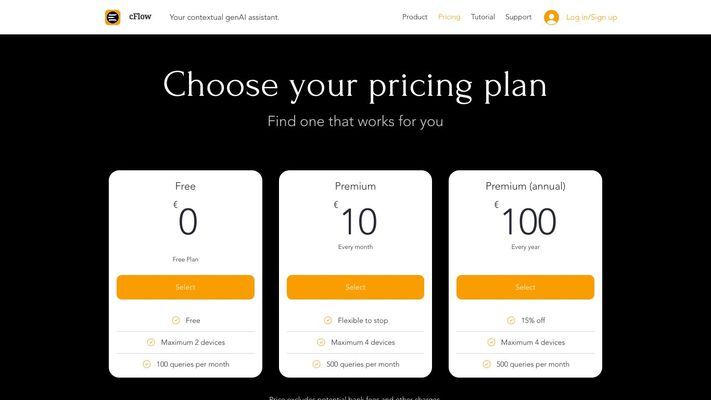Screen dimensions: 711x400
Task: Click checkmark icon beside 'Maximum 2 devices'
Action: click(151, 342)
